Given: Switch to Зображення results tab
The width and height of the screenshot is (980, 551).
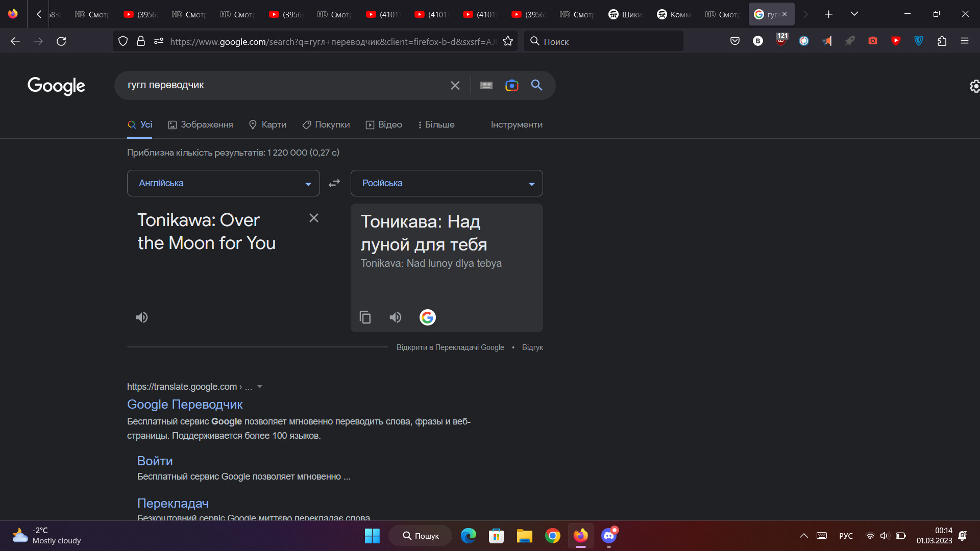Looking at the screenshot, I should [201, 124].
